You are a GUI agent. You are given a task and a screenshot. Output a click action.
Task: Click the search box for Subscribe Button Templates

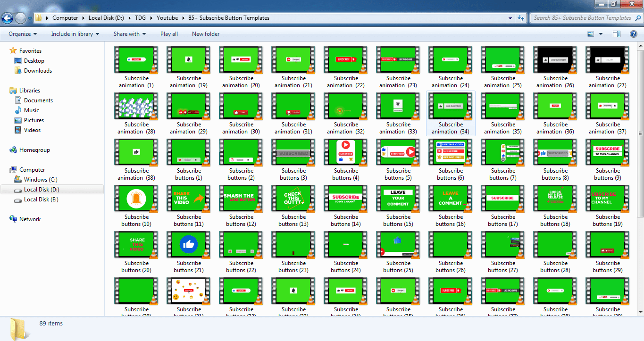pyautogui.click(x=582, y=18)
